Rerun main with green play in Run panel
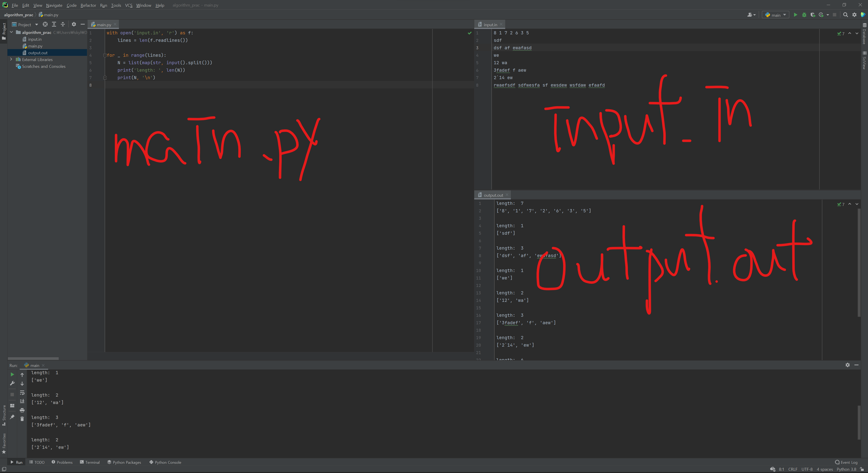The height and width of the screenshot is (473, 868). click(12, 375)
